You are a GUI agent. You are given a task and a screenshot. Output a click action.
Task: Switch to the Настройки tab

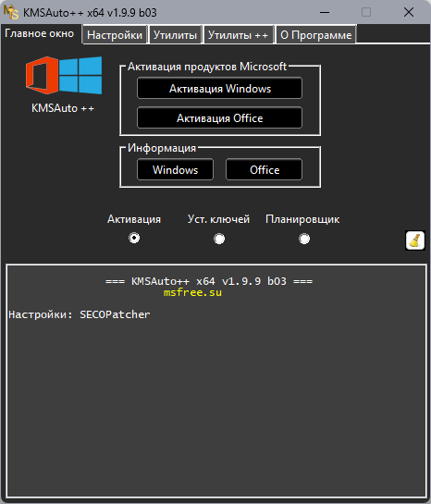click(115, 35)
